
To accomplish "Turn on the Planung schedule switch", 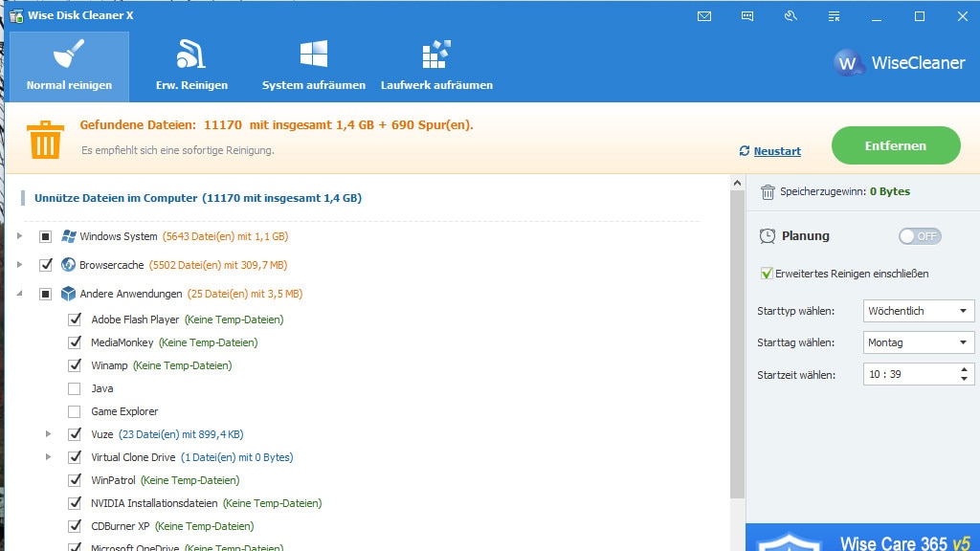I will [x=920, y=236].
